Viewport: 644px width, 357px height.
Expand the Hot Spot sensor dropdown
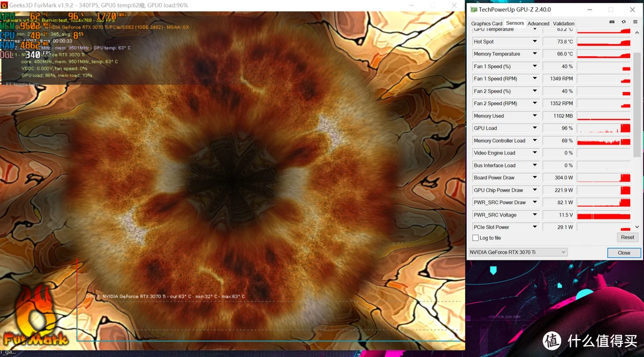tap(535, 41)
